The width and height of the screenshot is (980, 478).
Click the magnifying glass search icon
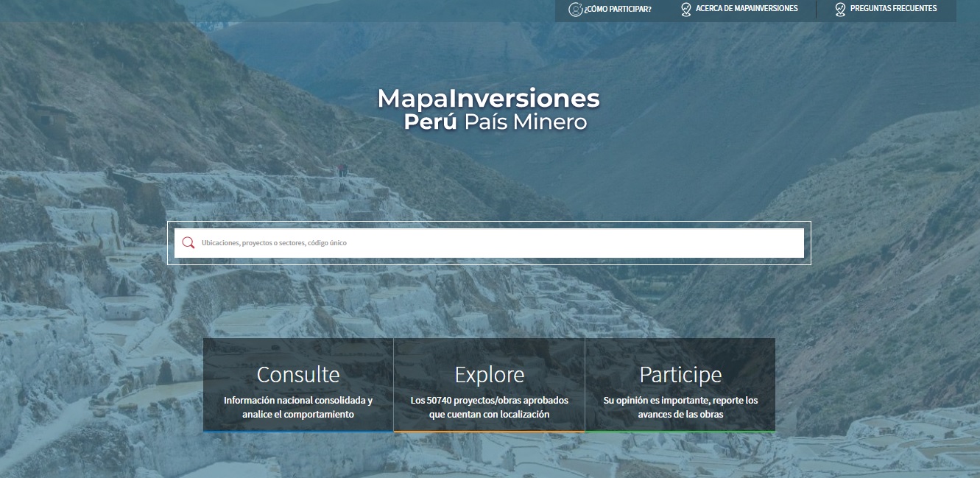pyautogui.click(x=188, y=243)
